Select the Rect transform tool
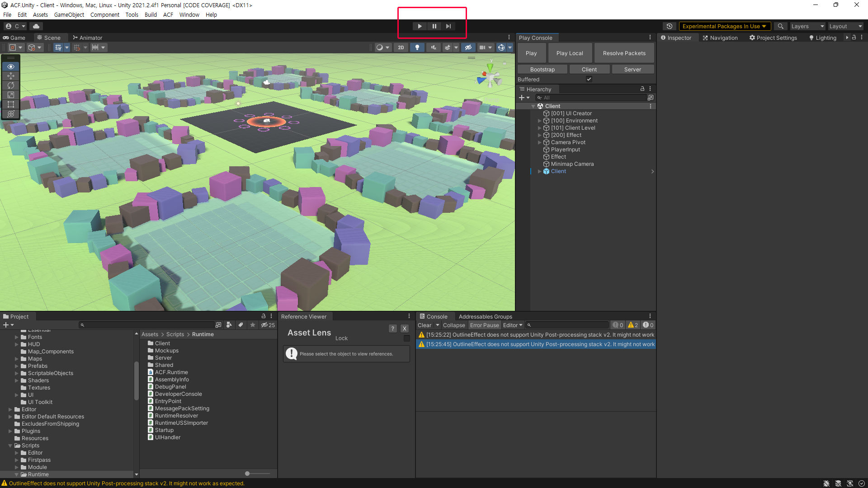 (11, 104)
